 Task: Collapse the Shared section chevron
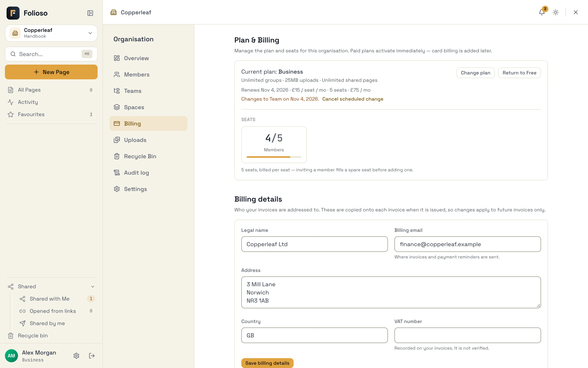click(x=92, y=286)
